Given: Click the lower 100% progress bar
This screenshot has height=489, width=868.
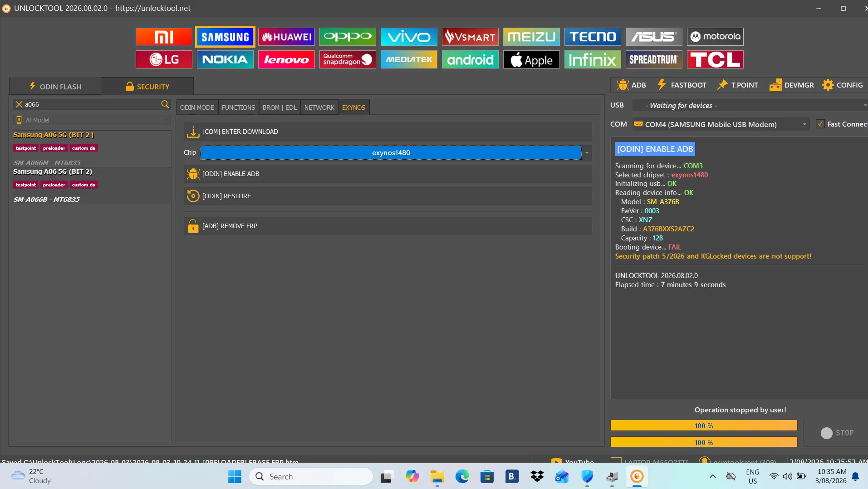Looking at the screenshot, I should (x=704, y=442).
